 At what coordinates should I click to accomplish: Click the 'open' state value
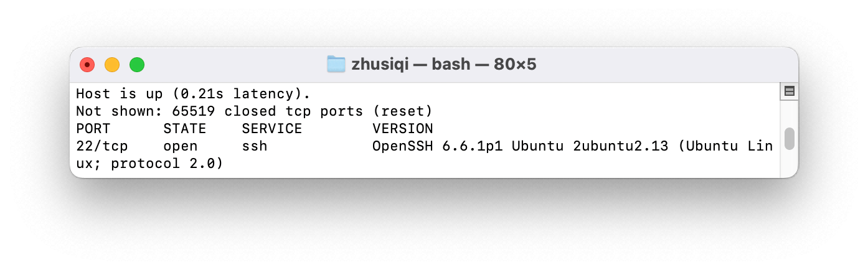(x=180, y=146)
